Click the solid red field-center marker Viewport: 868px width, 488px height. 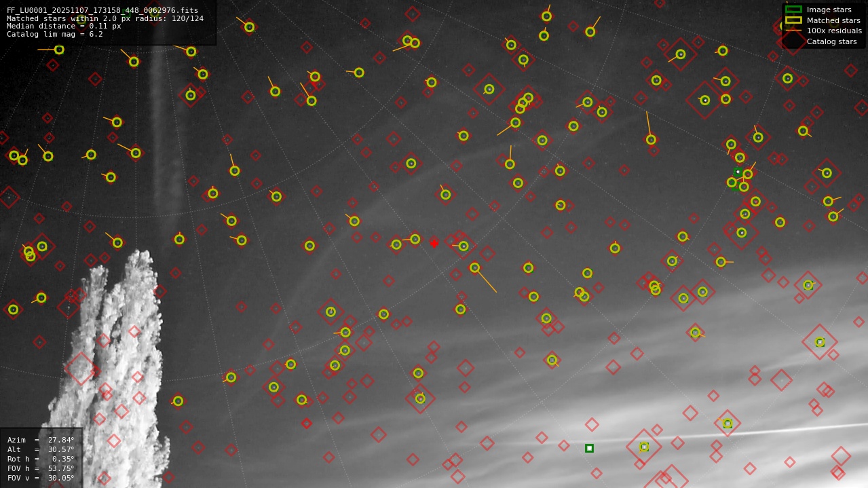point(434,243)
